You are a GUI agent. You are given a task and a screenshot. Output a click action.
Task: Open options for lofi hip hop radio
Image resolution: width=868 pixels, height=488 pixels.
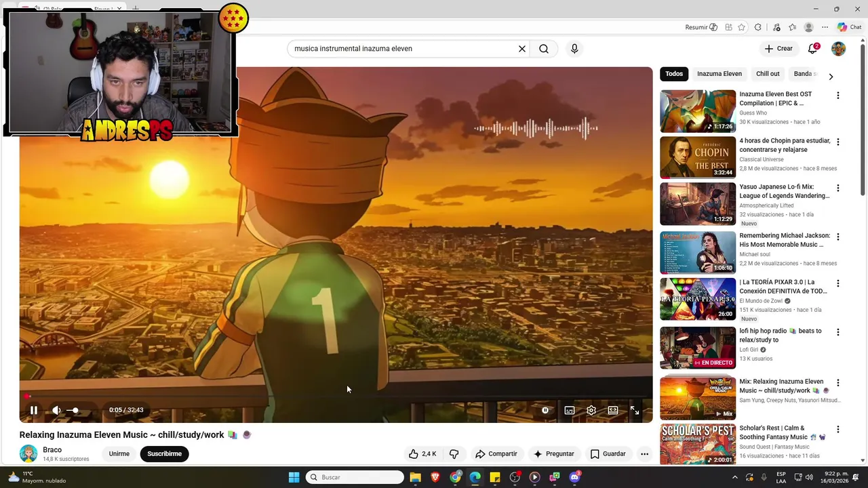[838, 333]
